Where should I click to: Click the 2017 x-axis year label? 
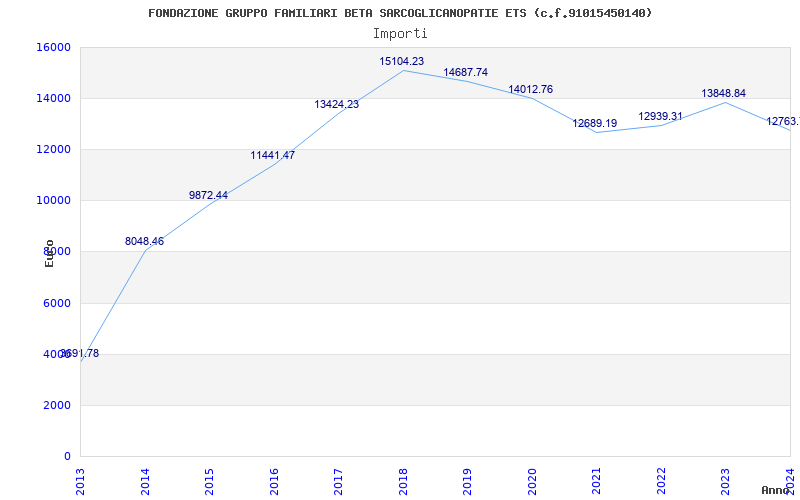(339, 482)
